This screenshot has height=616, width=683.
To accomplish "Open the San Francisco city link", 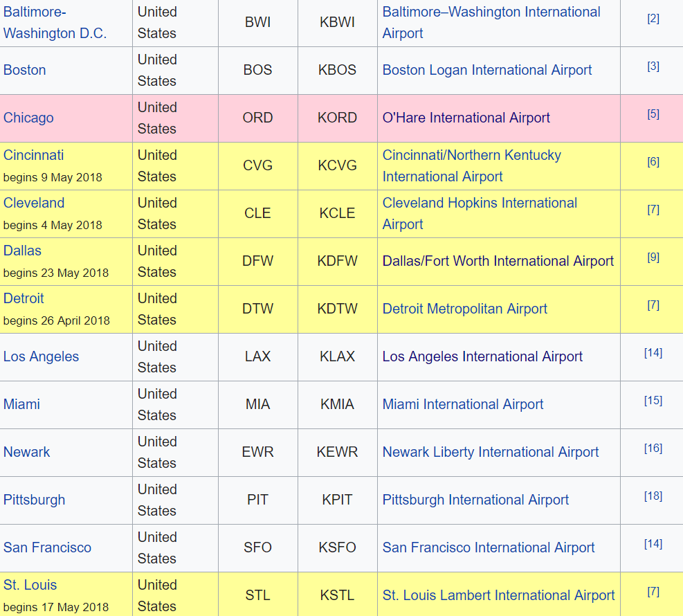I will 47,547.
